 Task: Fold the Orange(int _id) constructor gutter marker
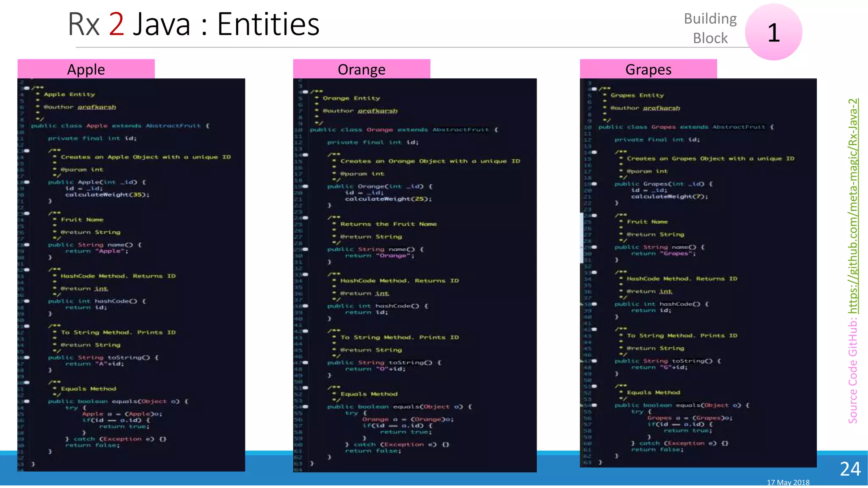306,186
